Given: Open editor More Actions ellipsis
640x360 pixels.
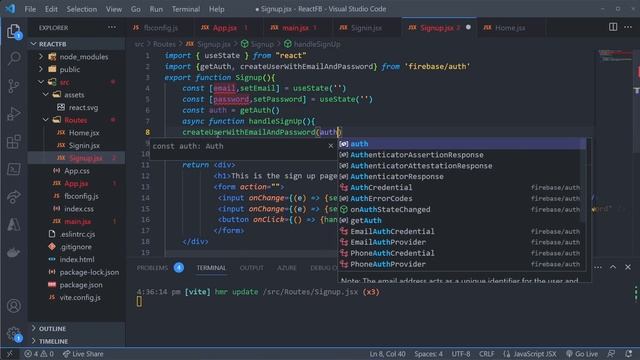Looking at the screenshot, I should [628, 27].
